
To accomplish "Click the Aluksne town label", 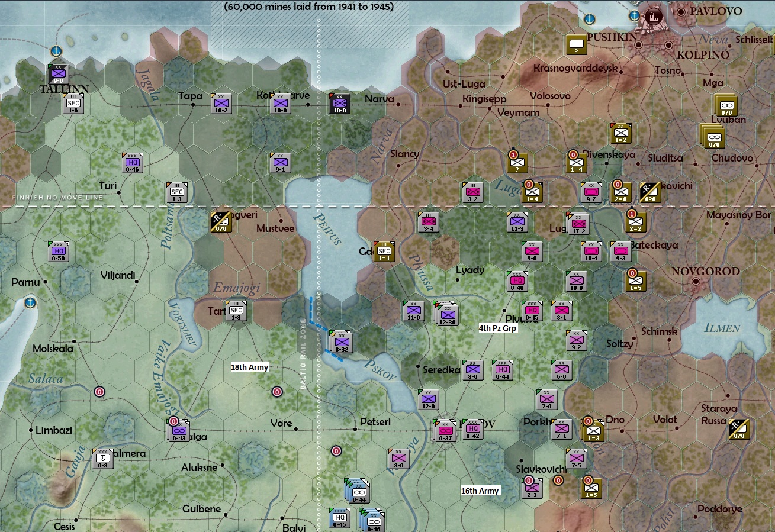I will tap(200, 467).
